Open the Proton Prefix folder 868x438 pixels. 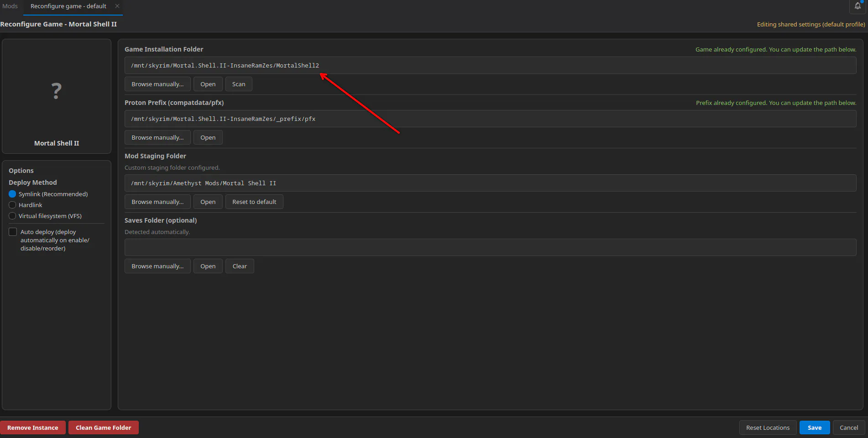[x=208, y=137]
